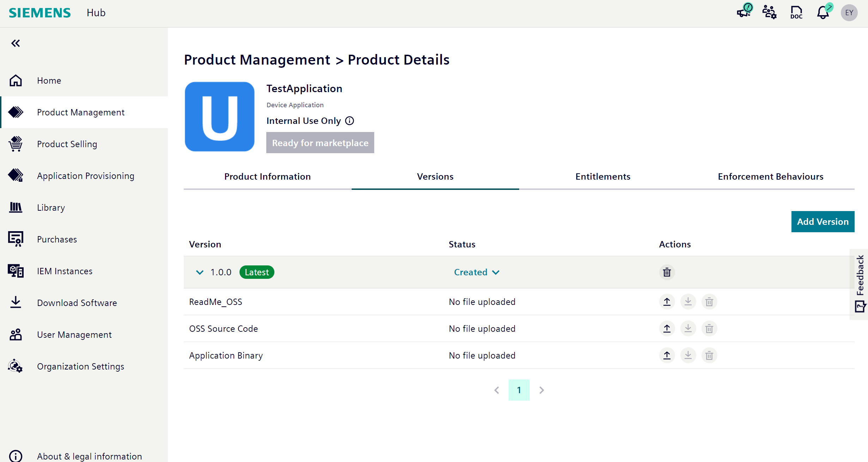Switch to Entitlements tab
Viewport: 868px width, 462px height.
(x=603, y=176)
